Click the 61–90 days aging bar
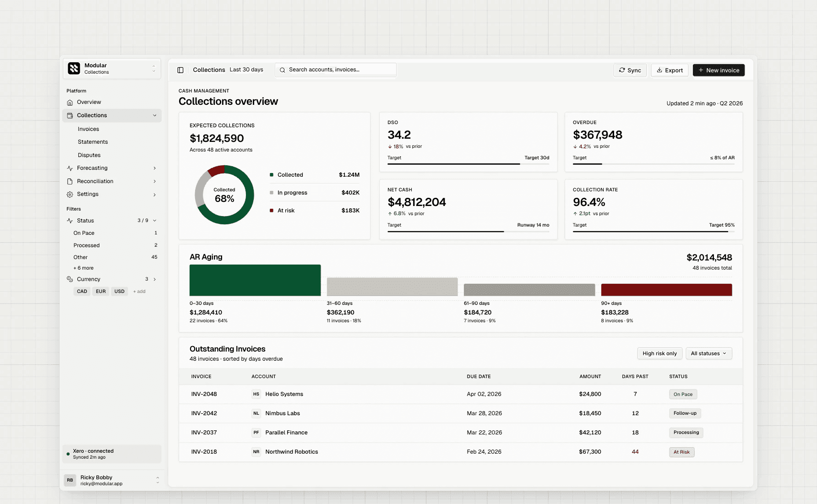The height and width of the screenshot is (504, 817). 529,290
